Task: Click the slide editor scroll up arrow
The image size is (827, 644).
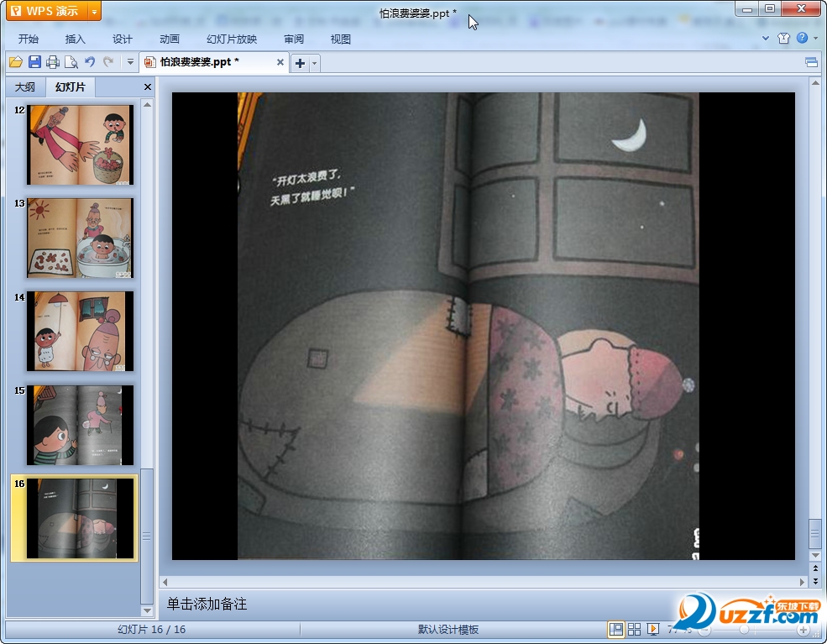Action: coord(815,83)
